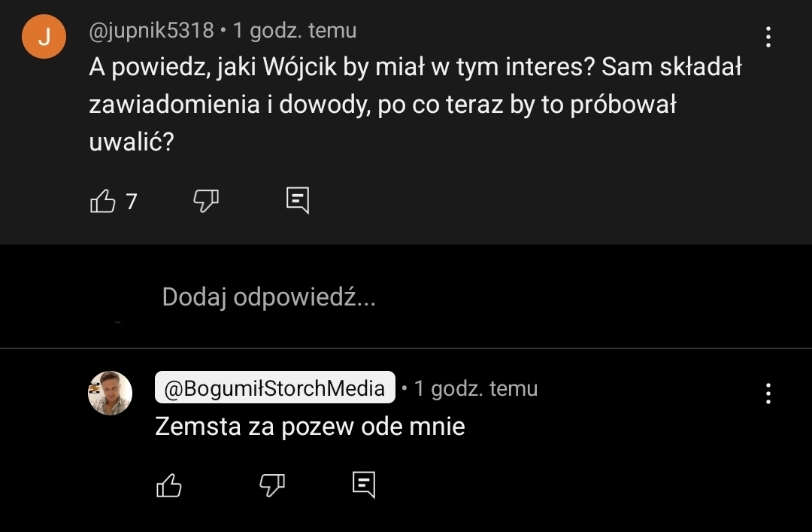Screen dimensions: 812x532
Task: Open the @jupnik5318 channel link
Action: point(151,30)
